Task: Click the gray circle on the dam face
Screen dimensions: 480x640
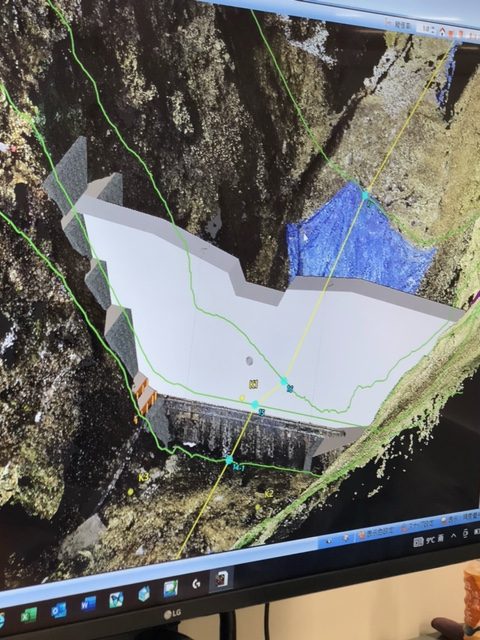Action: 249,361
